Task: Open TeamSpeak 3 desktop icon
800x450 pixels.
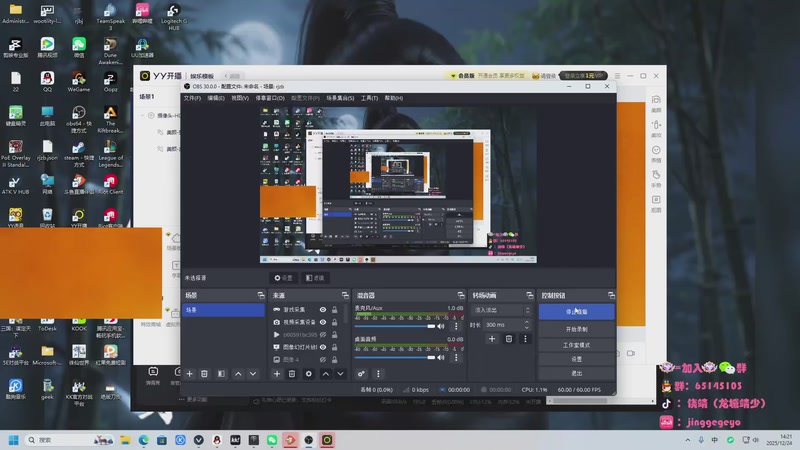Action: tap(110, 16)
